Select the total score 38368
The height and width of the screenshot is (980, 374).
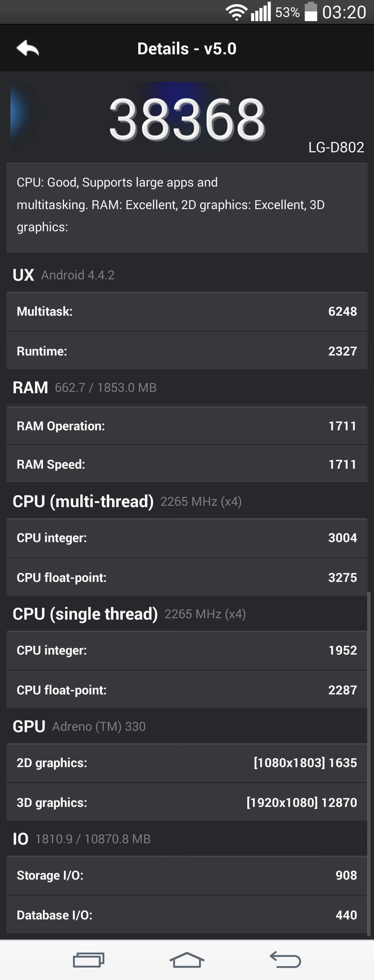click(x=187, y=118)
